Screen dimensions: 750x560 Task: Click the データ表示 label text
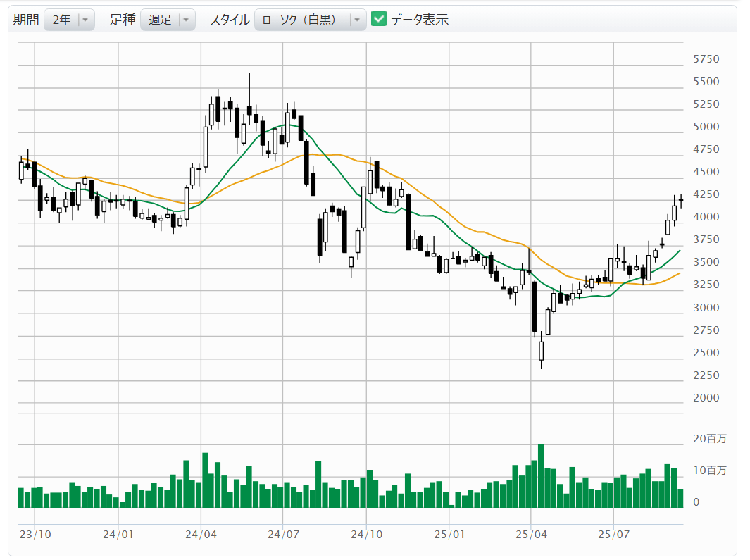coord(420,20)
